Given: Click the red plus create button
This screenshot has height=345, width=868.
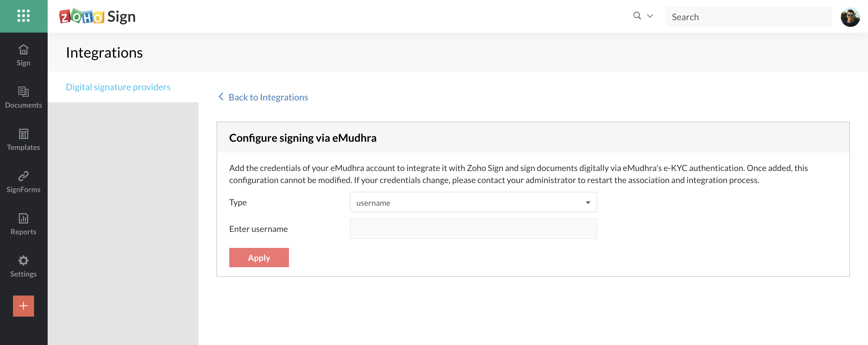Looking at the screenshot, I should tap(23, 306).
